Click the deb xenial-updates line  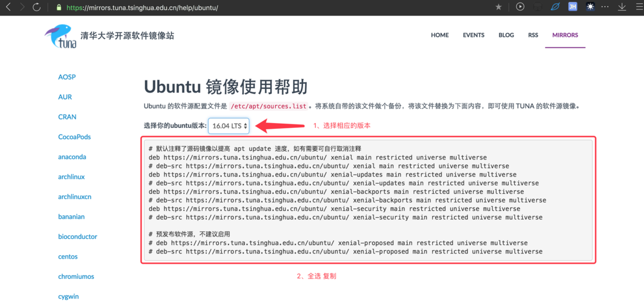click(x=332, y=175)
